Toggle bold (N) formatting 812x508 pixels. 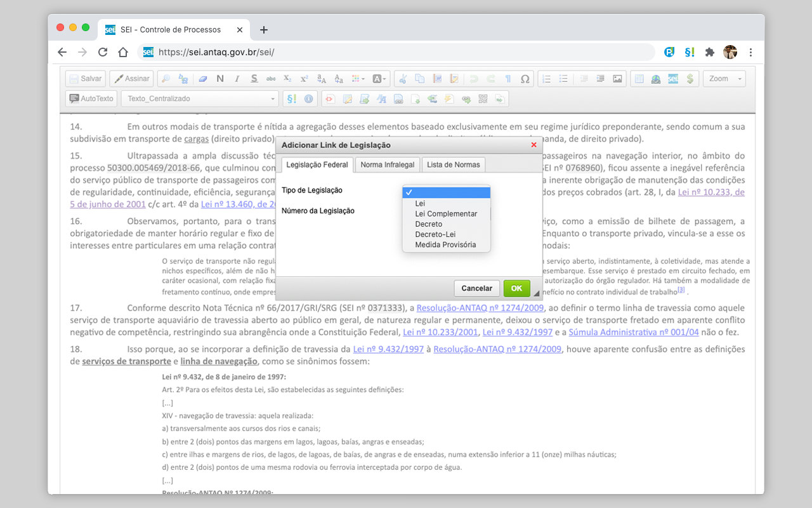pyautogui.click(x=220, y=79)
